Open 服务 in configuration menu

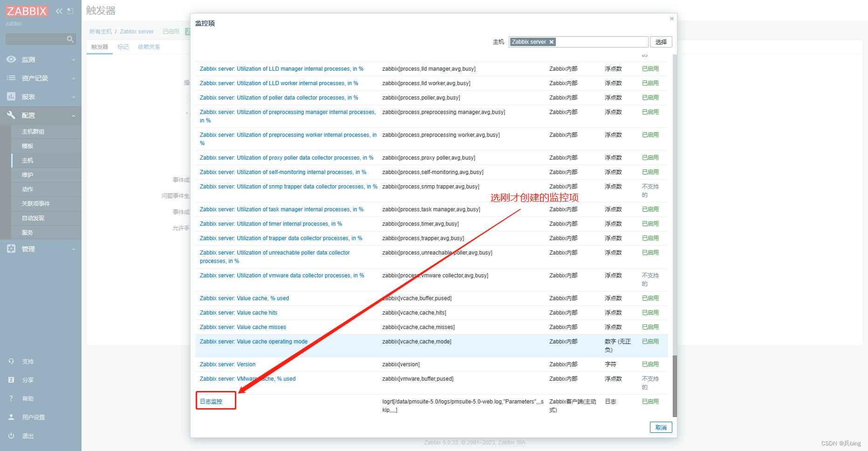pyautogui.click(x=27, y=233)
